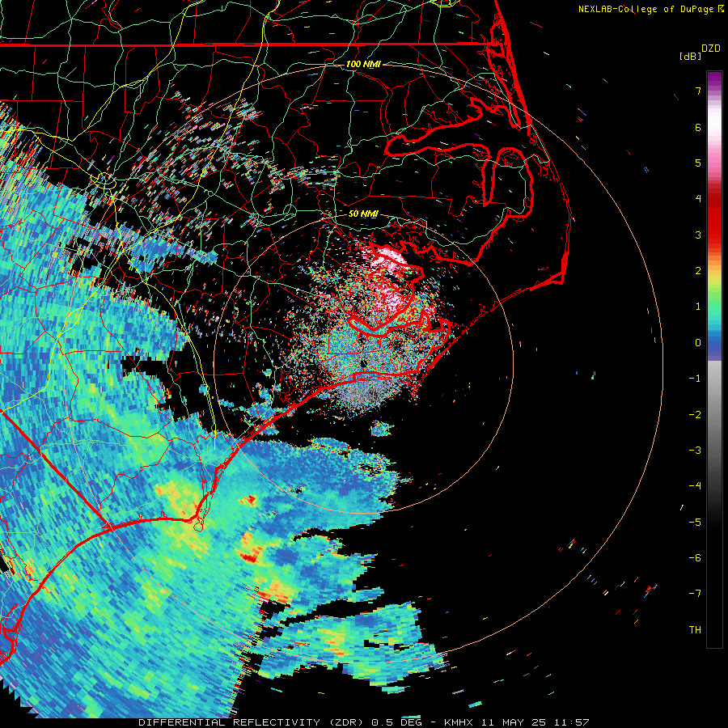Click the 5 value on the scale
Viewport: 728px width, 728px height.
click(698, 163)
